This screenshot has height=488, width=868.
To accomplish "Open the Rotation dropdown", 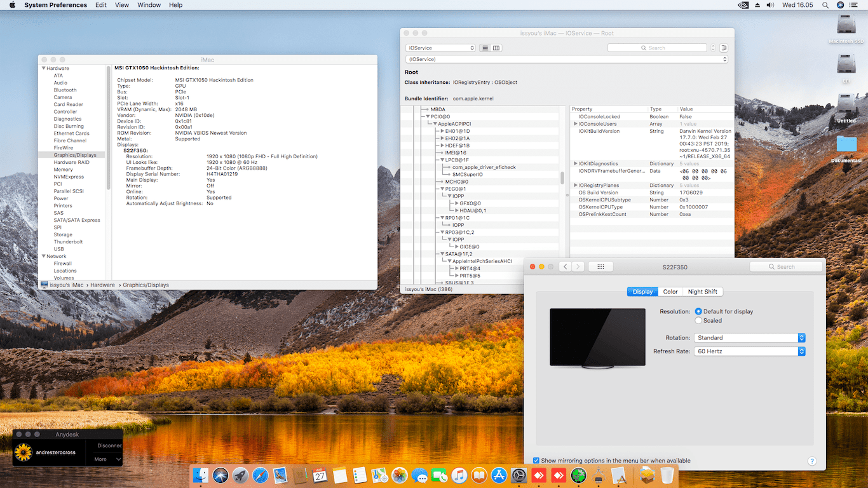I will pyautogui.click(x=750, y=338).
